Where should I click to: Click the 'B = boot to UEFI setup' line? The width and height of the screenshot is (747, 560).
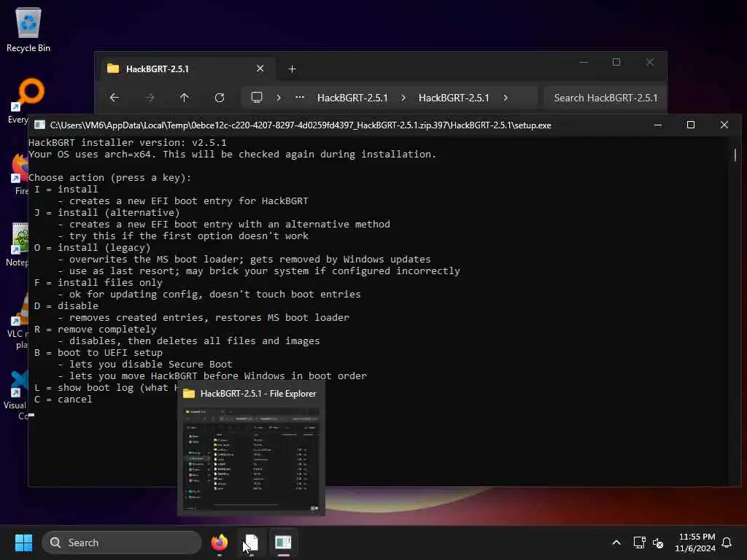pos(98,352)
